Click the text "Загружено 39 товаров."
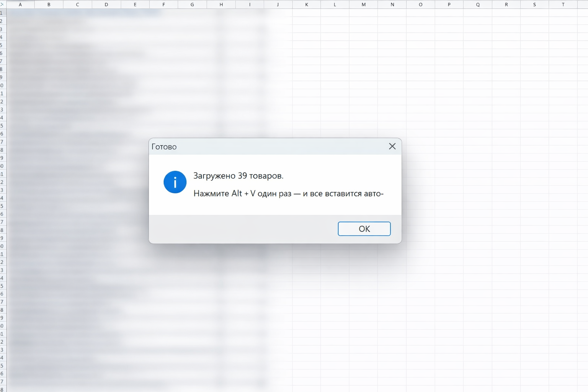The image size is (588, 392). coord(238,176)
